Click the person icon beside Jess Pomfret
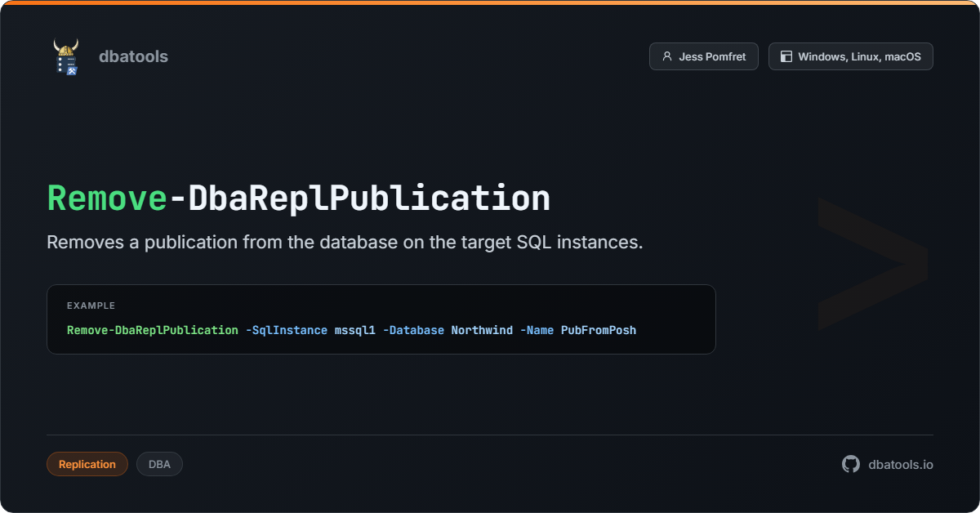 pyautogui.click(x=667, y=57)
